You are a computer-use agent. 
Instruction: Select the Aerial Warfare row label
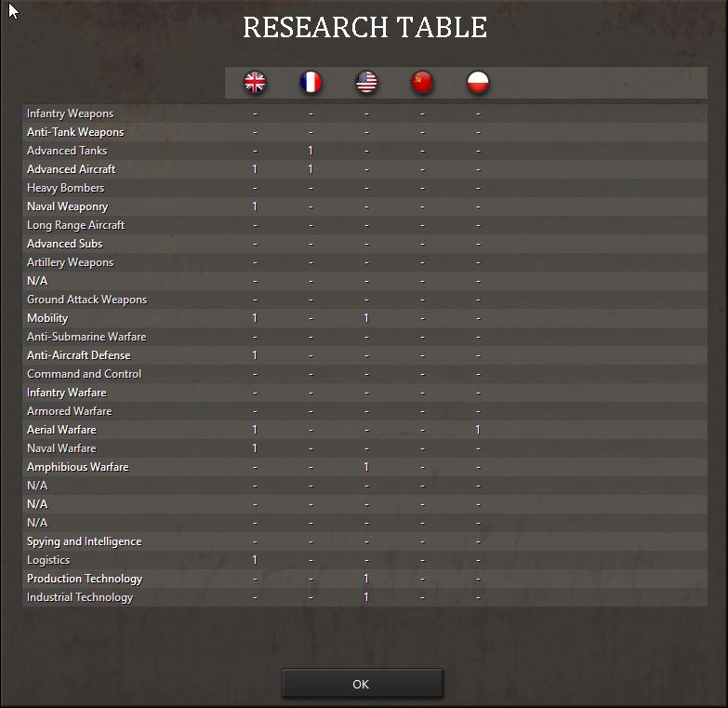[x=61, y=430]
